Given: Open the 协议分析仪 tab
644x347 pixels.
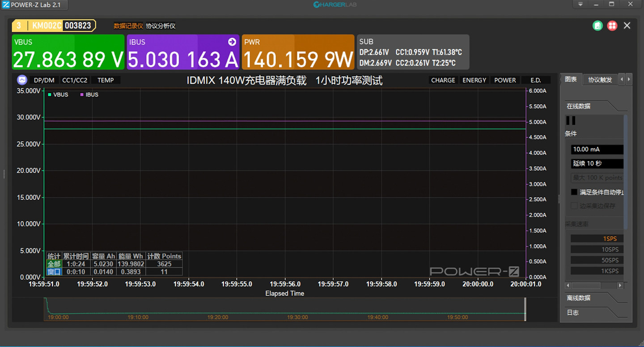Looking at the screenshot, I should coord(161,26).
